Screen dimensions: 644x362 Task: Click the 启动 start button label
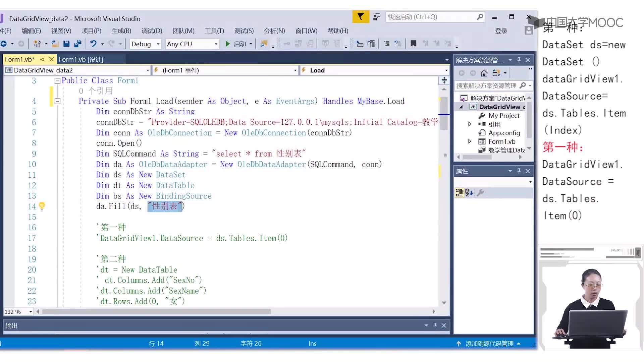[239, 44]
